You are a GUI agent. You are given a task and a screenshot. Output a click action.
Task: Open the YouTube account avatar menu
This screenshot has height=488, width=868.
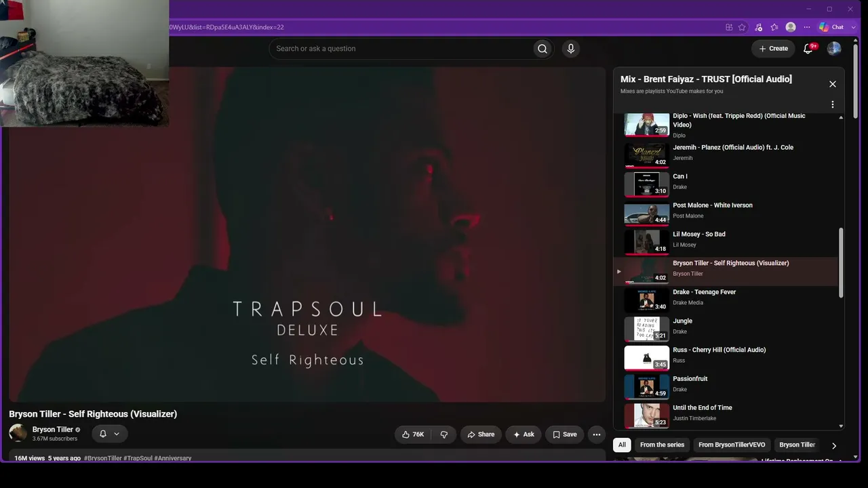pos(834,48)
